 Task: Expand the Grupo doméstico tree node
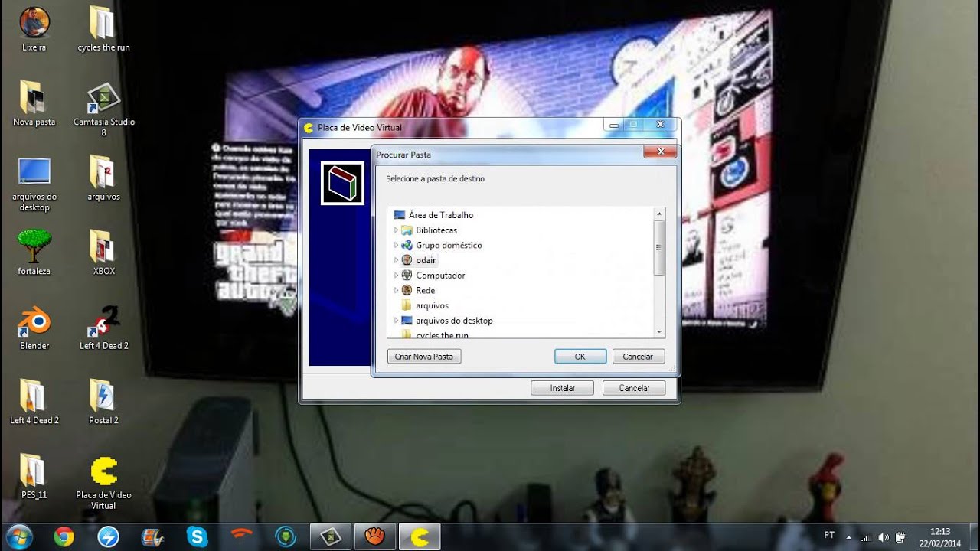397,245
